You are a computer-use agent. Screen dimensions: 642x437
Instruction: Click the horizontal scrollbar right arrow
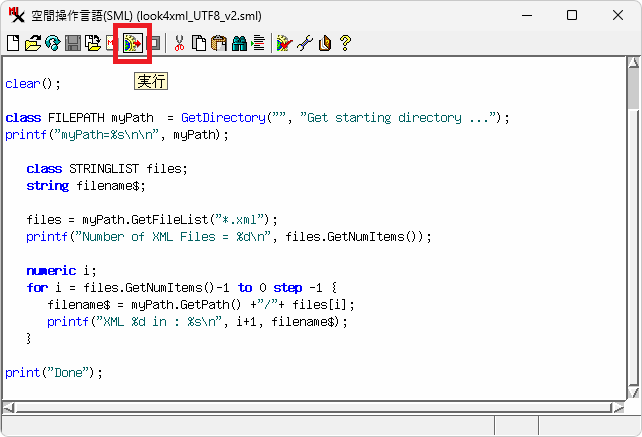[619, 407]
